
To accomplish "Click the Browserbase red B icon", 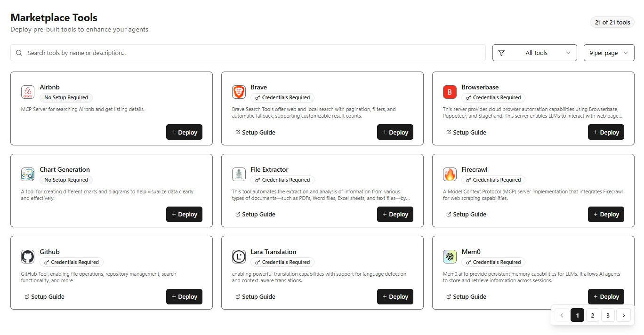I will tap(450, 92).
